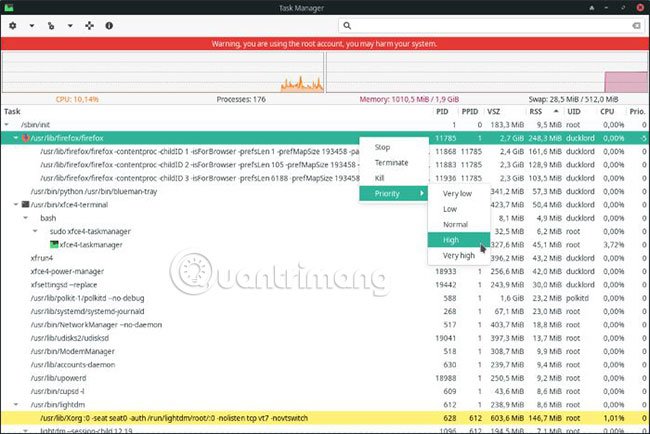Select the xfce4-power-manager row
Image resolution: width=650 pixels, height=434 pixels.
click(324, 271)
